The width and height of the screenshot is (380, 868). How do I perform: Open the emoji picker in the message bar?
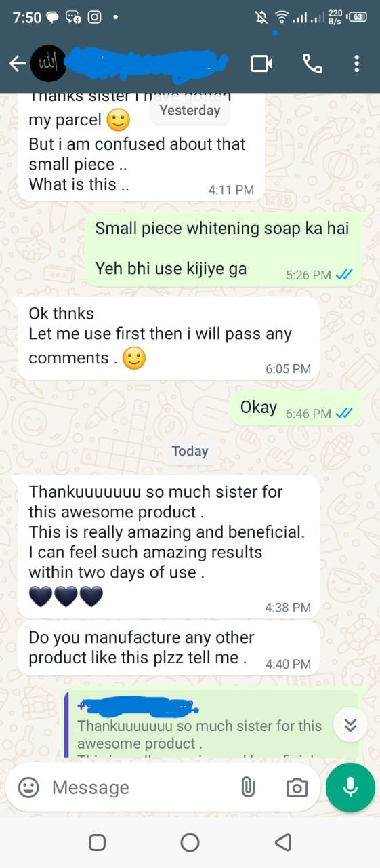[x=28, y=787]
